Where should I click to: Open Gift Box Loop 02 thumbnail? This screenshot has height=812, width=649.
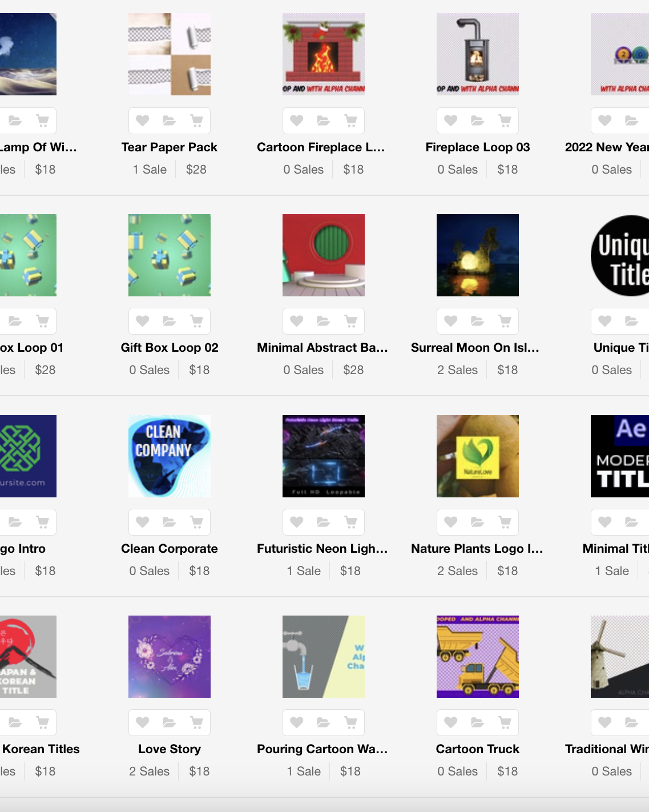pos(170,255)
